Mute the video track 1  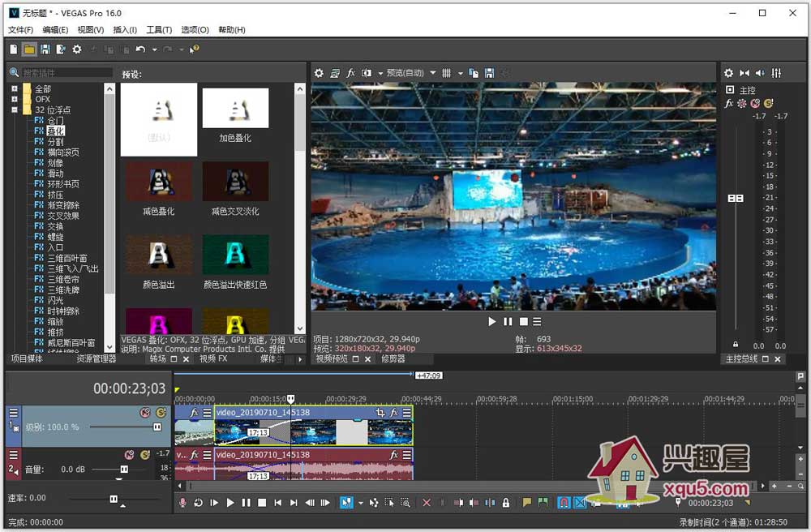tap(145, 413)
